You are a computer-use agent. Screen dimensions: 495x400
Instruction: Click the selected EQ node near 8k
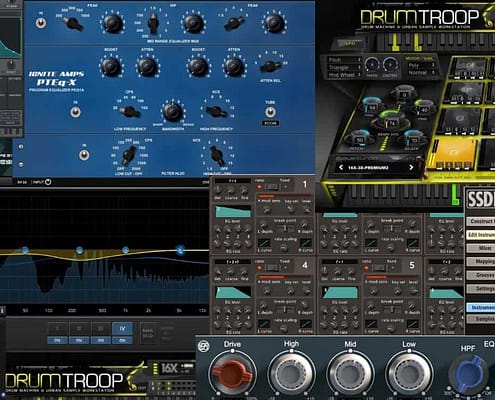[x=180, y=250]
